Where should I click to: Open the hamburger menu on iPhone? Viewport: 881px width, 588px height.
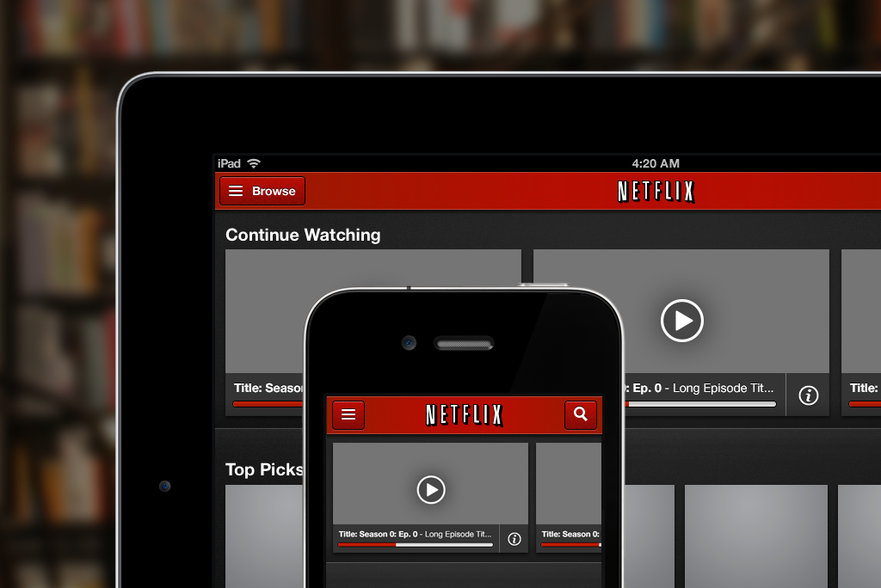[x=348, y=414]
